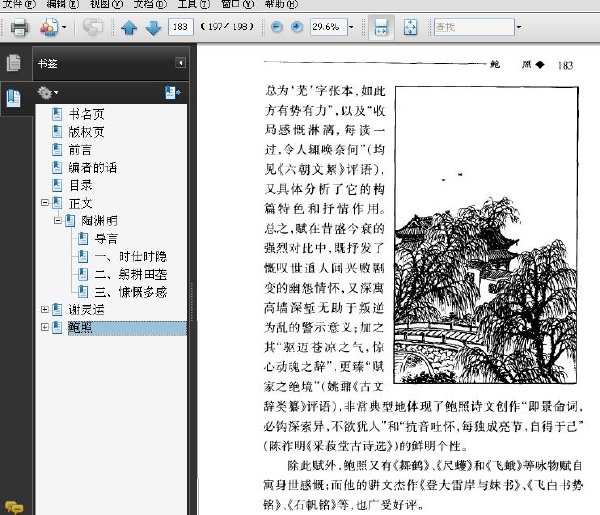This screenshot has width=600, height=515.
Task: Expand the 鲍照 bookmark node
Action: point(45,327)
